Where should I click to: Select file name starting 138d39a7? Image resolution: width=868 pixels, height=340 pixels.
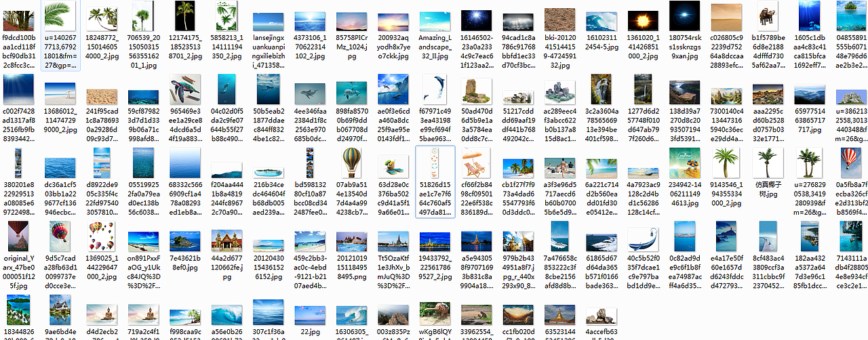click(x=685, y=125)
